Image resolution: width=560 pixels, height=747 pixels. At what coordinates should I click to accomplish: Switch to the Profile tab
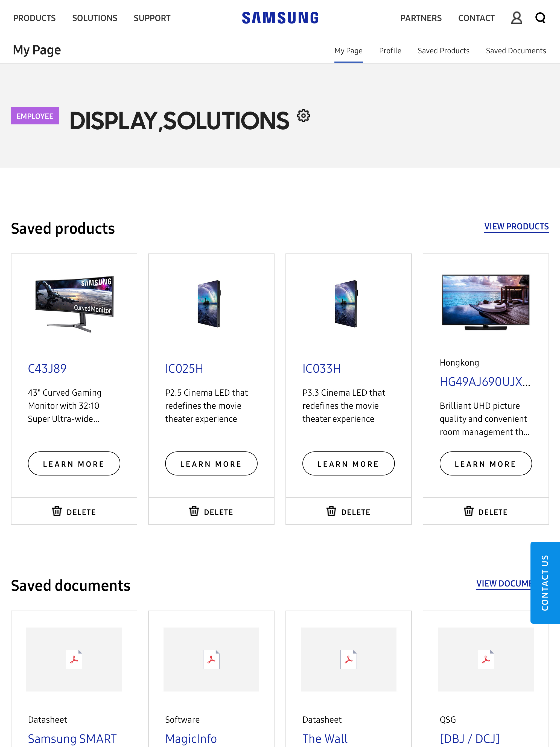pos(390,50)
